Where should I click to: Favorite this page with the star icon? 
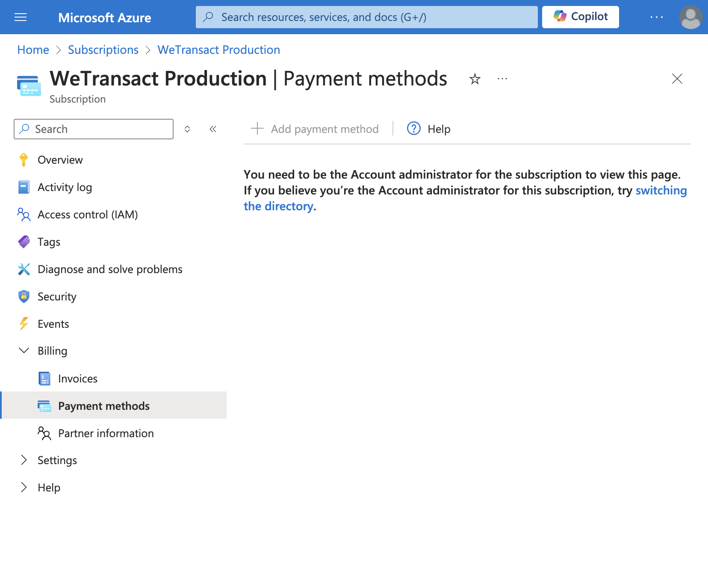point(475,79)
